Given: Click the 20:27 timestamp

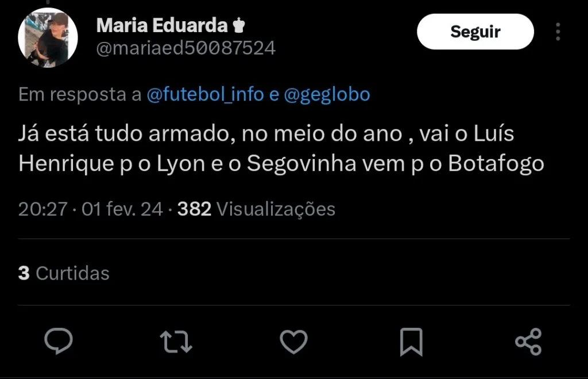Looking at the screenshot, I should 42,210.
